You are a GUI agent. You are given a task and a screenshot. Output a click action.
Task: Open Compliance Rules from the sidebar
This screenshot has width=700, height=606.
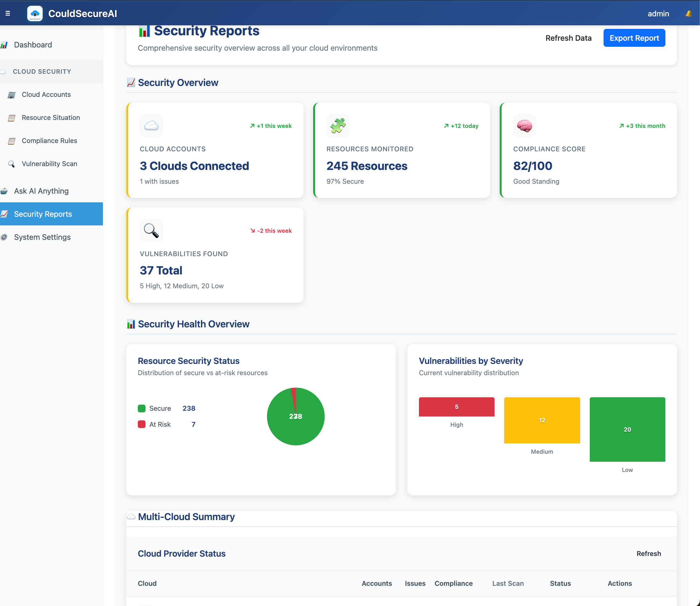click(49, 141)
